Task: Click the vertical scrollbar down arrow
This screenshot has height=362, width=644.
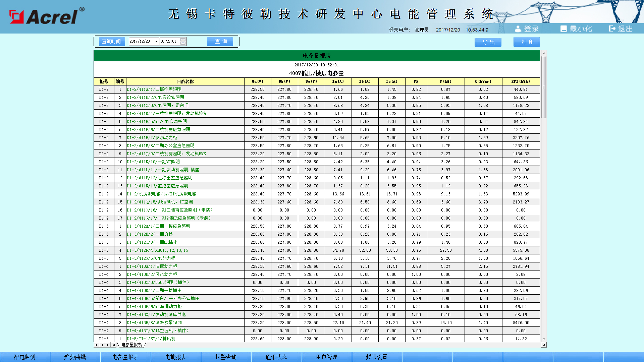Action: (x=544, y=339)
